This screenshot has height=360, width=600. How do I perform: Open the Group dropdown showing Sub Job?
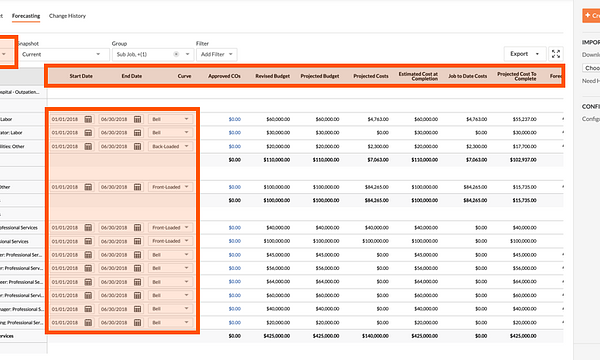tap(152, 54)
